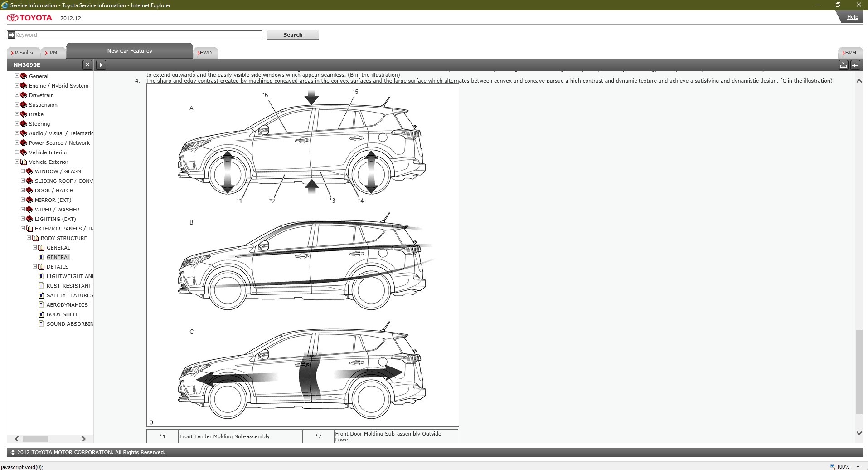Collapse the Vehicle Exterior node
Image resolution: width=868 pixels, height=470 pixels.
point(17,162)
